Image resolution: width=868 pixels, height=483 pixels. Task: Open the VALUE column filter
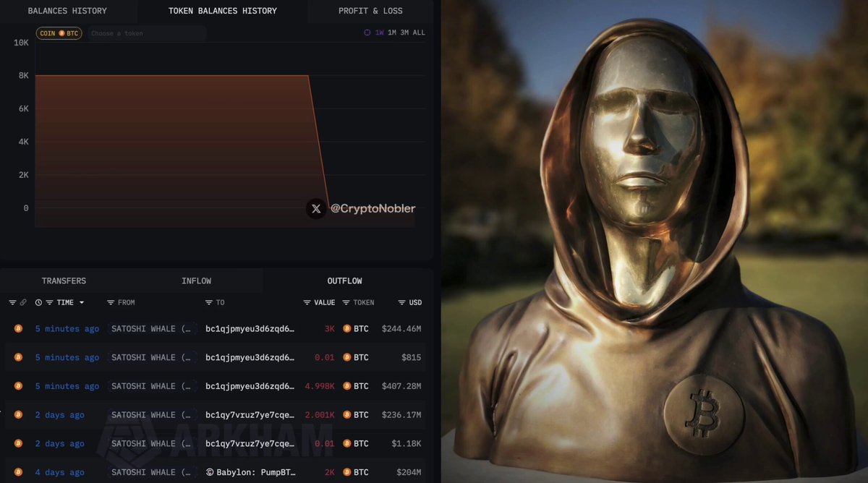[x=307, y=302]
